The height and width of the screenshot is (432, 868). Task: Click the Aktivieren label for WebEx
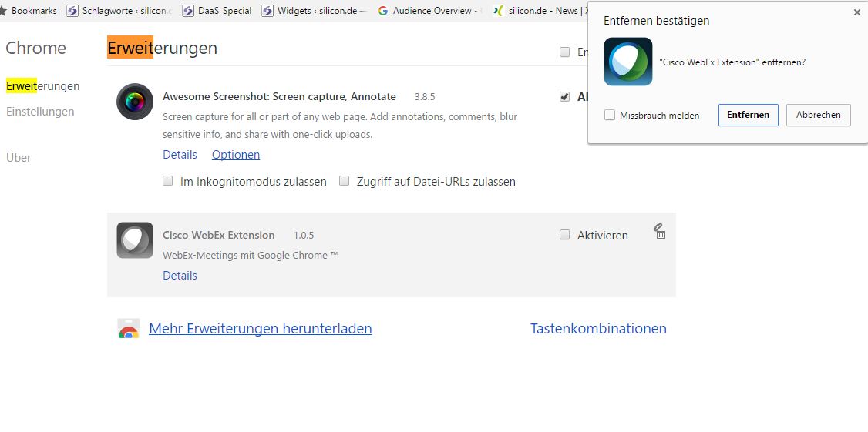[602, 236]
